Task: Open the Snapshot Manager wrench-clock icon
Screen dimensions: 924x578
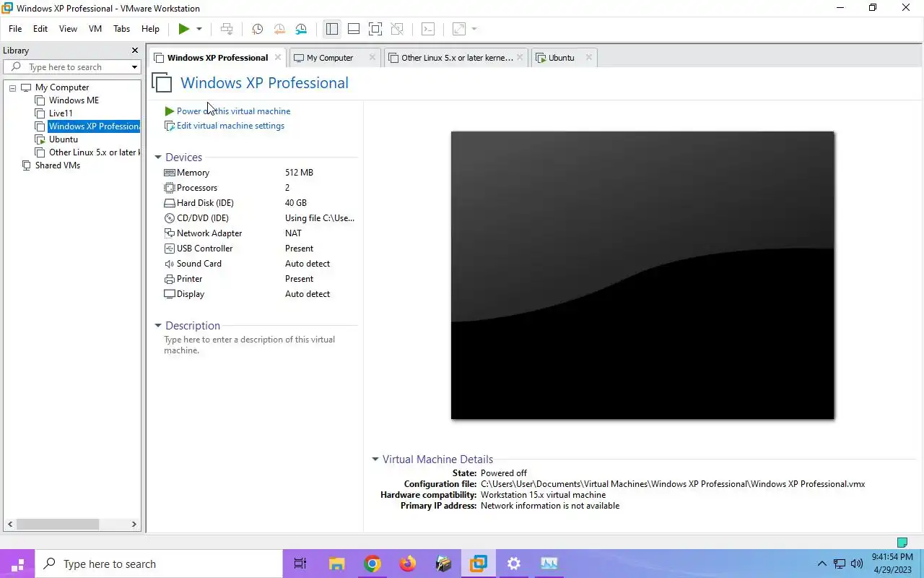Action: click(301, 29)
